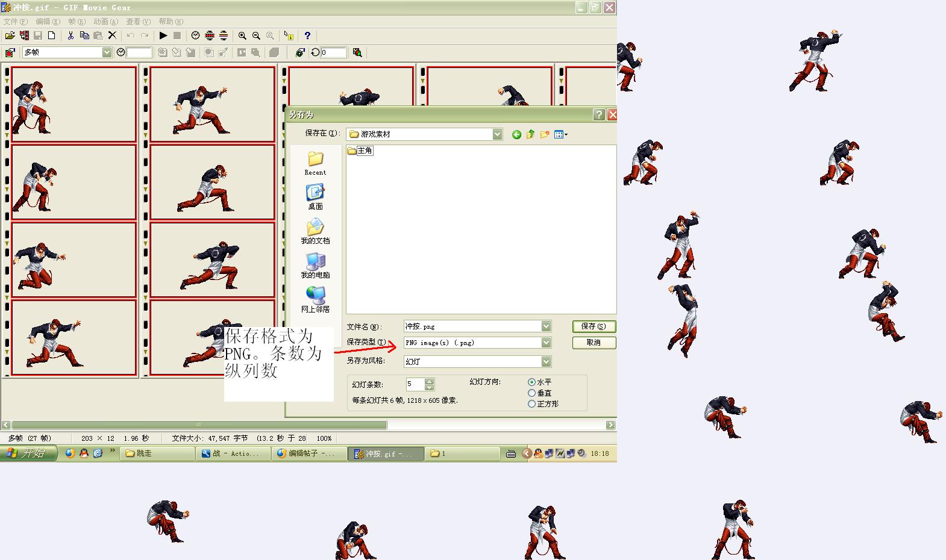Select 正方形 slide direction
The height and width of the screenshot is (560, 946).
point(531,404)
